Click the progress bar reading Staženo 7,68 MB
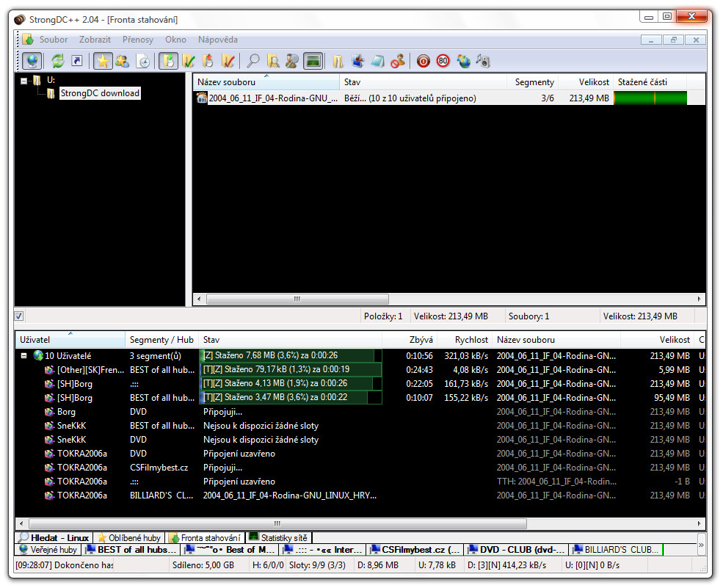This screenshot has width=723, height=588. [x=291, y=355]
